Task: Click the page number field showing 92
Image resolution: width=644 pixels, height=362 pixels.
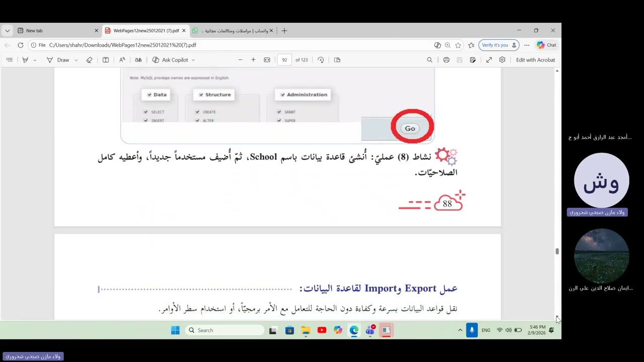Action: click(285, 60)
